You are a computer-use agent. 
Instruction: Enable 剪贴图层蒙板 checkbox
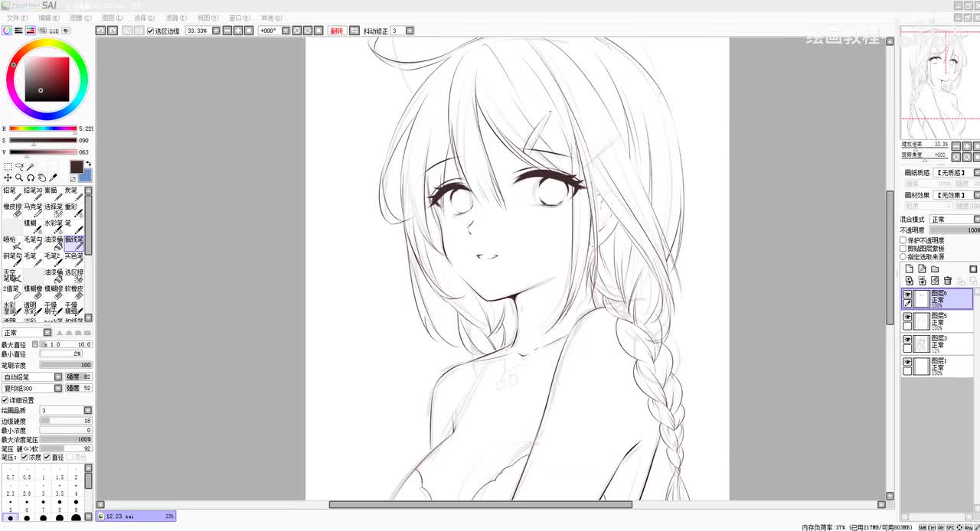903,249
